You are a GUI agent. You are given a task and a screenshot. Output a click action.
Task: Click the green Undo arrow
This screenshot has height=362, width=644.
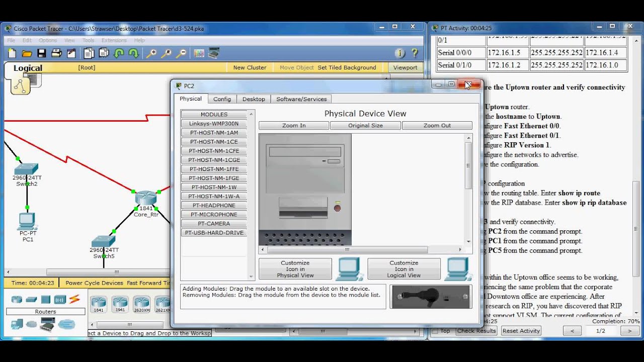[119, 53]
